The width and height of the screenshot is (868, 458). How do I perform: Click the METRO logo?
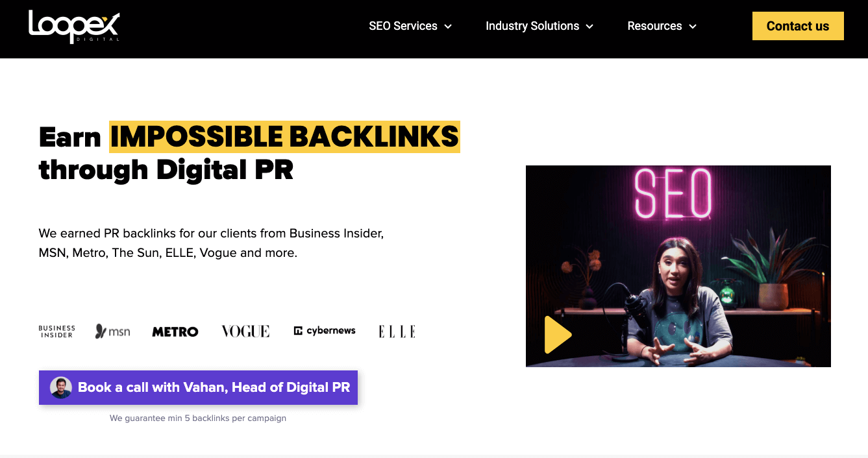tap(175, 331)
